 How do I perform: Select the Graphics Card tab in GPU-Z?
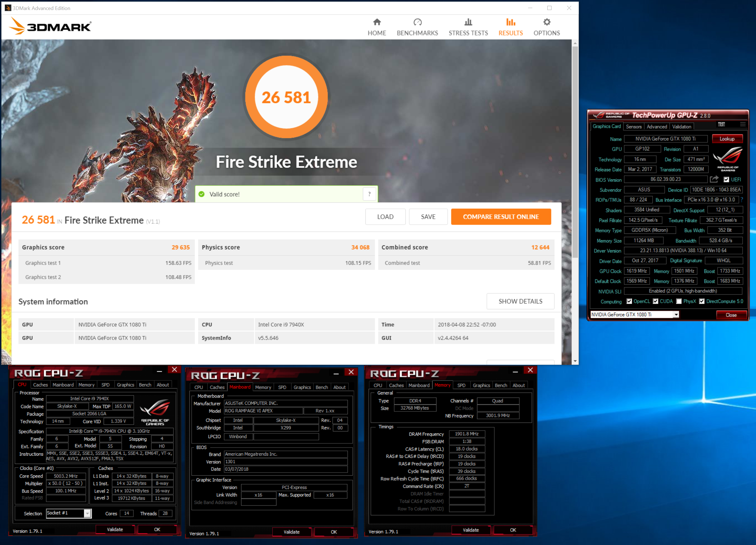point(606,126)
